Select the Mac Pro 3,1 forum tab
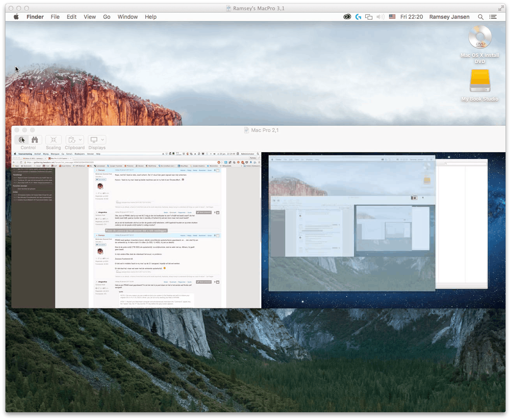This screenshot has height=420, width=511. tap(59, 158)
